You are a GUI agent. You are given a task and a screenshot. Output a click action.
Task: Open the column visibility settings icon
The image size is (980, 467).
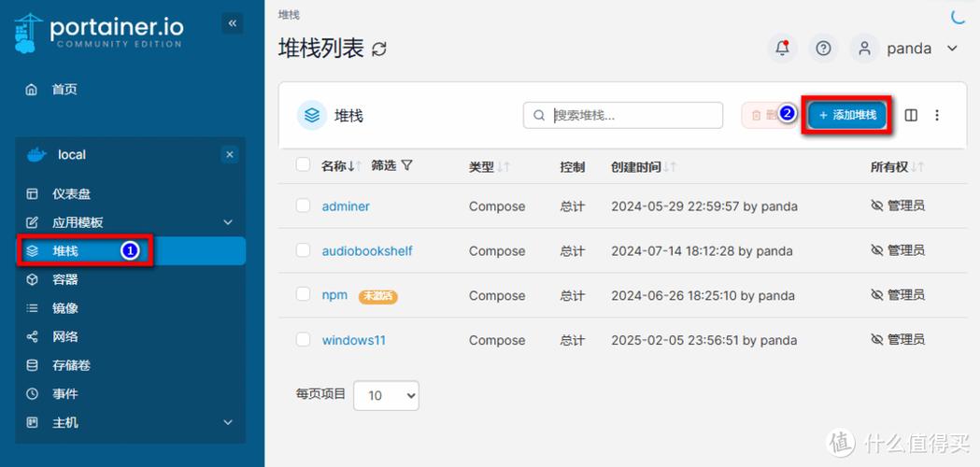click(x=911, y=115)
